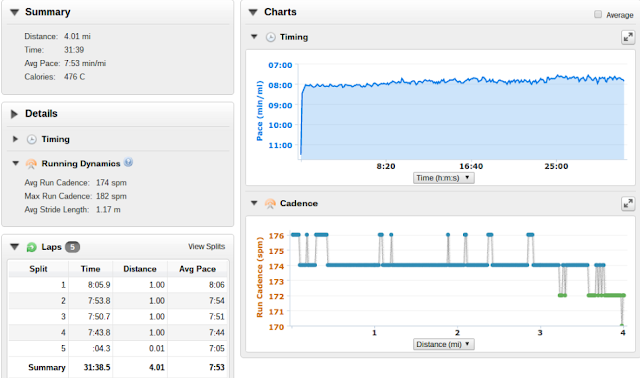Click the Time column header

point(90,269)
